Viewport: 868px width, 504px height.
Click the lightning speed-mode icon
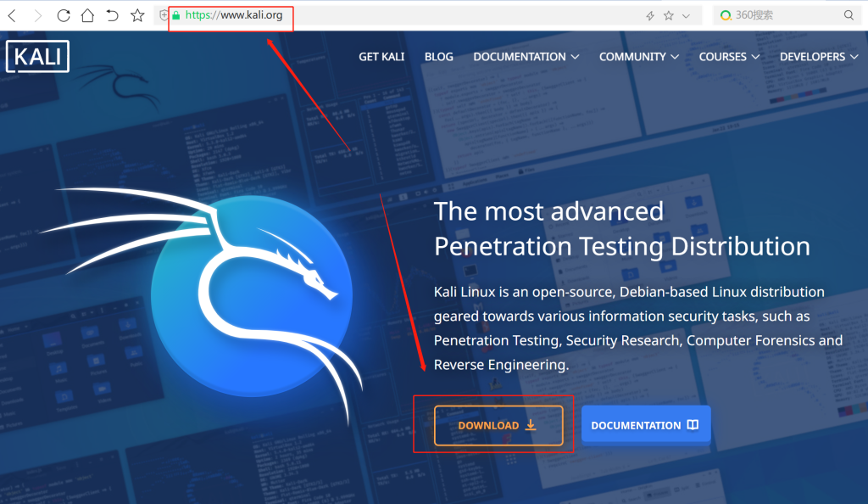click(x=650, y=16)
